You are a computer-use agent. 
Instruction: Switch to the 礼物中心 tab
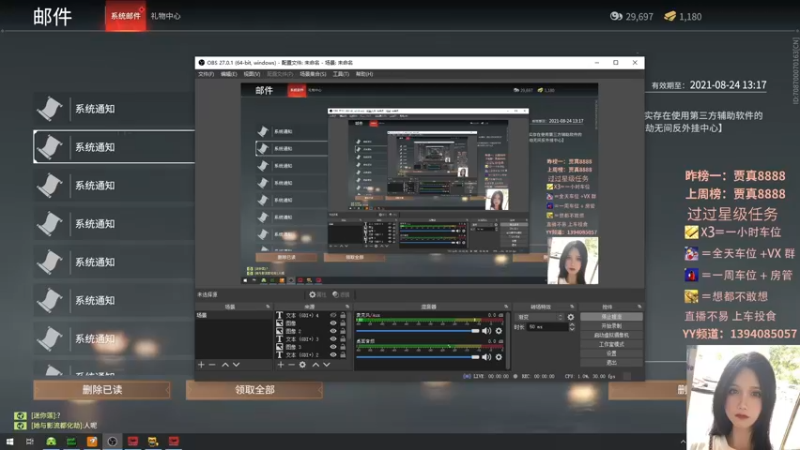[x=165, y=16]
